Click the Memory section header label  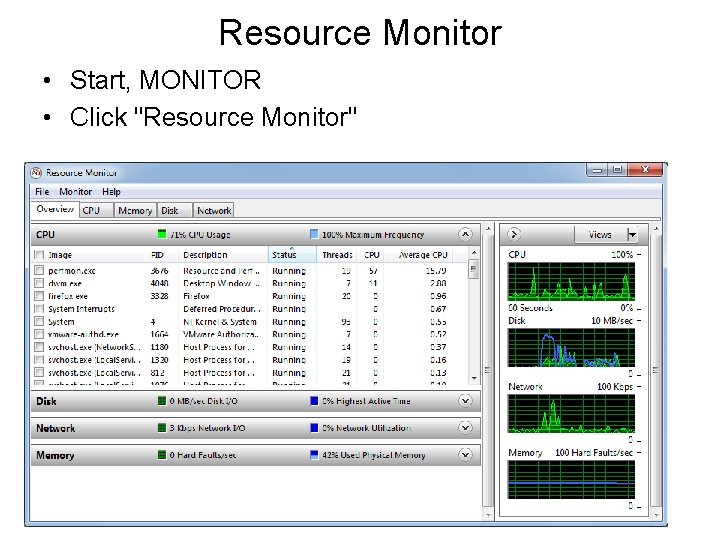55,455
